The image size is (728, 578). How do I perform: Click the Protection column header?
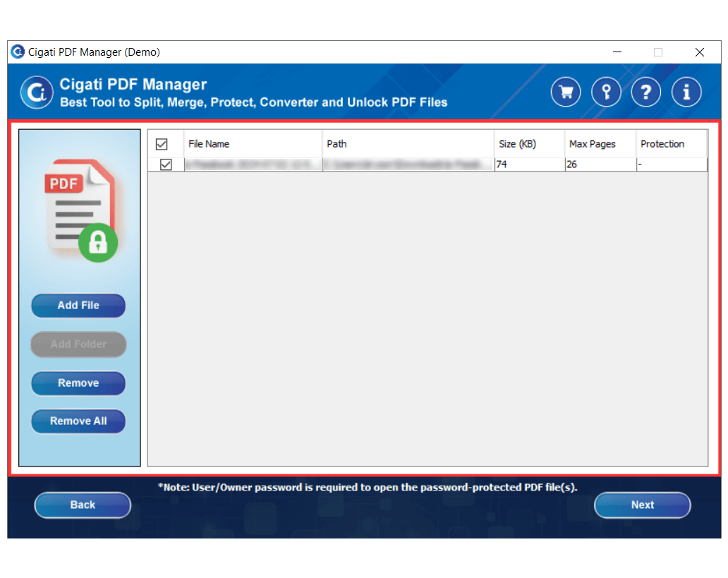[672, 144]
